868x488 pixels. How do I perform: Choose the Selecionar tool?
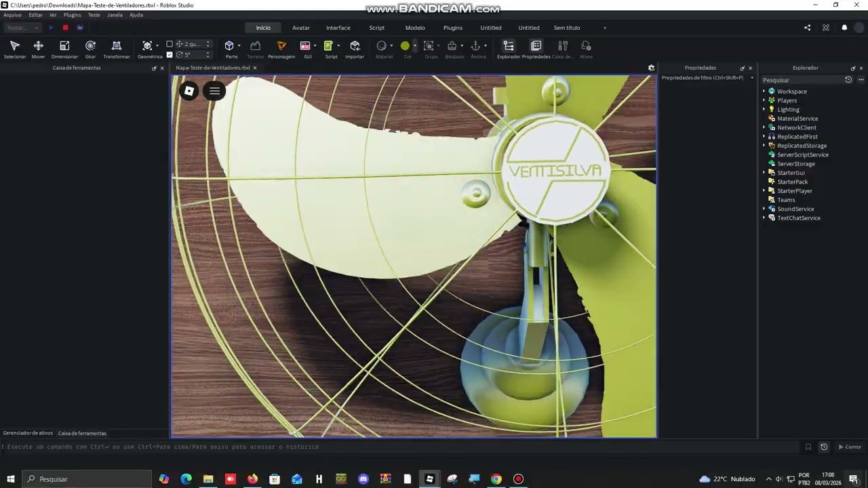pyautogui.click(x=15, y=49)
